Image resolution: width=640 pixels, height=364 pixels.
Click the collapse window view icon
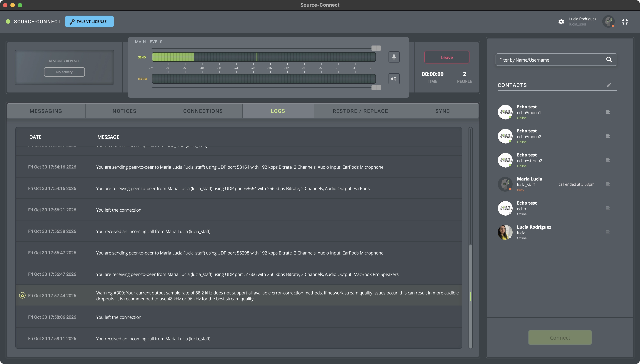pyautogui.click(x=625, y=21)
